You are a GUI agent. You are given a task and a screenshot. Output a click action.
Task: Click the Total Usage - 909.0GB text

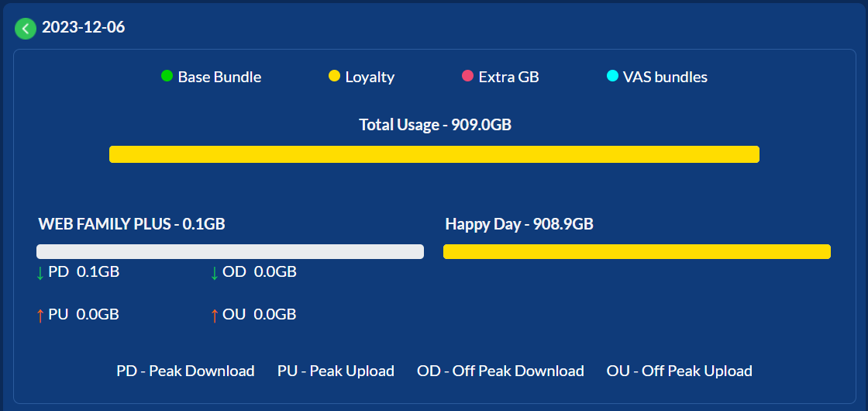[435, 125]
